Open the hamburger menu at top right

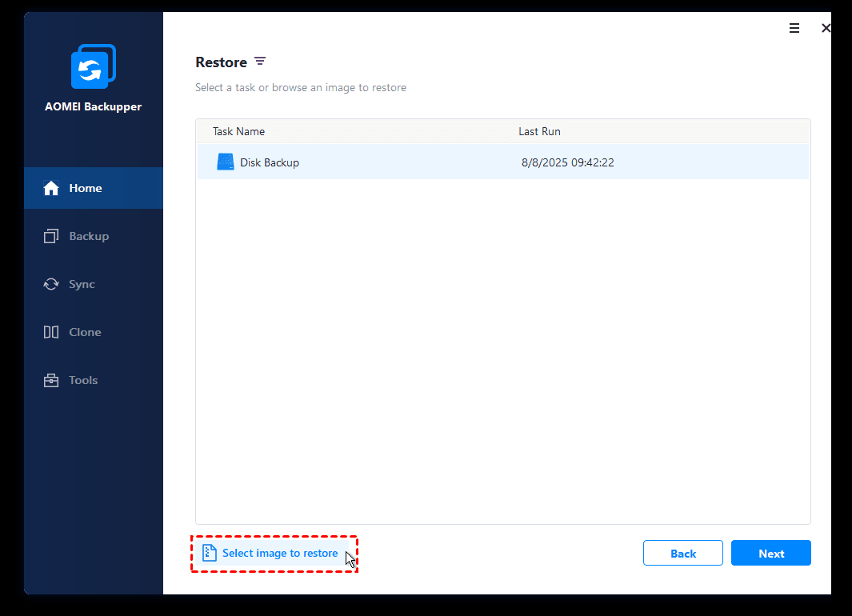[794, 28]
